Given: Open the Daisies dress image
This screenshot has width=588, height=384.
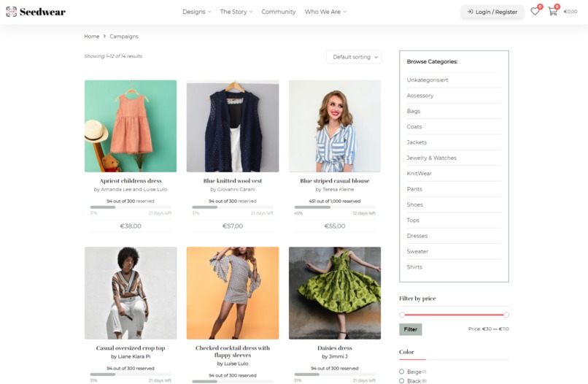Looking at the screenshot, I should (335, 293).
